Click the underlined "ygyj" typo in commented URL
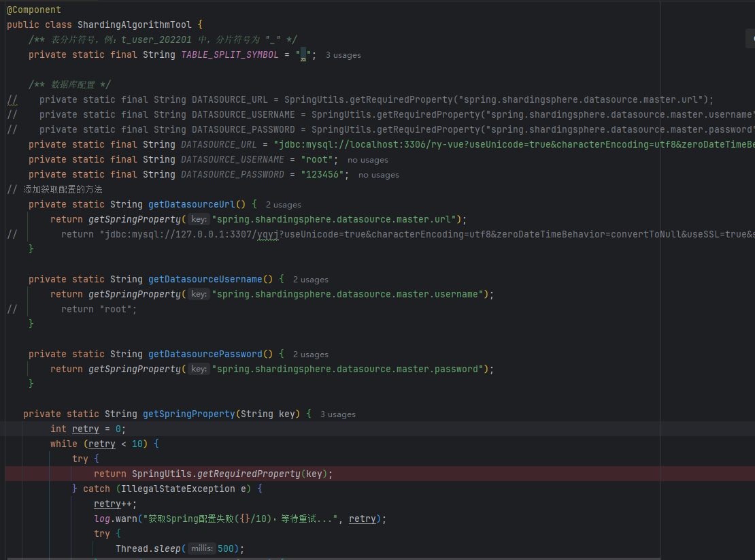Viewport: 755px width, 560px height. pos(268,235)
